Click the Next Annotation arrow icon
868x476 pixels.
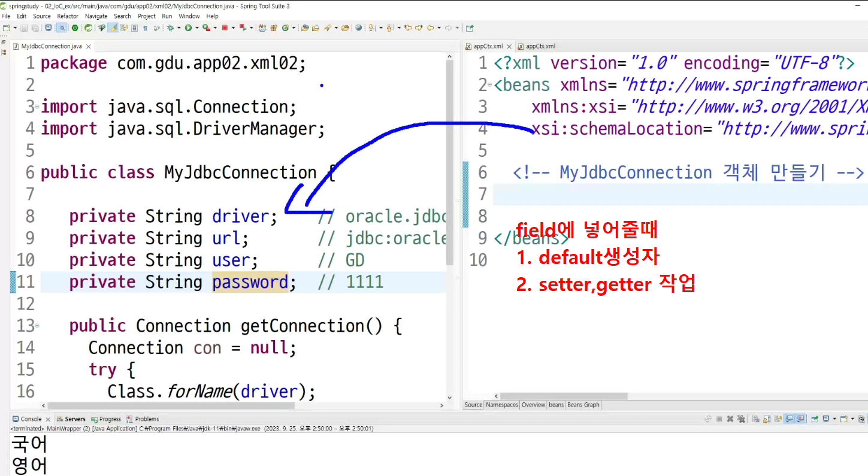(371, 28)
